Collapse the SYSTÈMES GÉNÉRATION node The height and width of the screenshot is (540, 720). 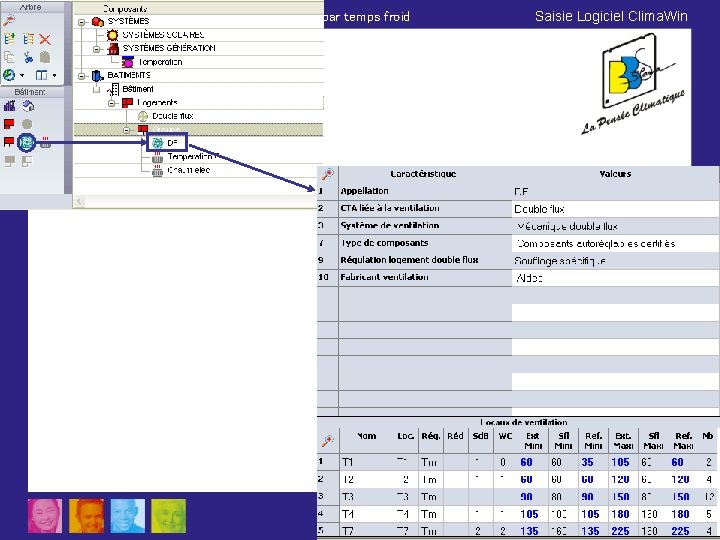[x=96, y=49]
